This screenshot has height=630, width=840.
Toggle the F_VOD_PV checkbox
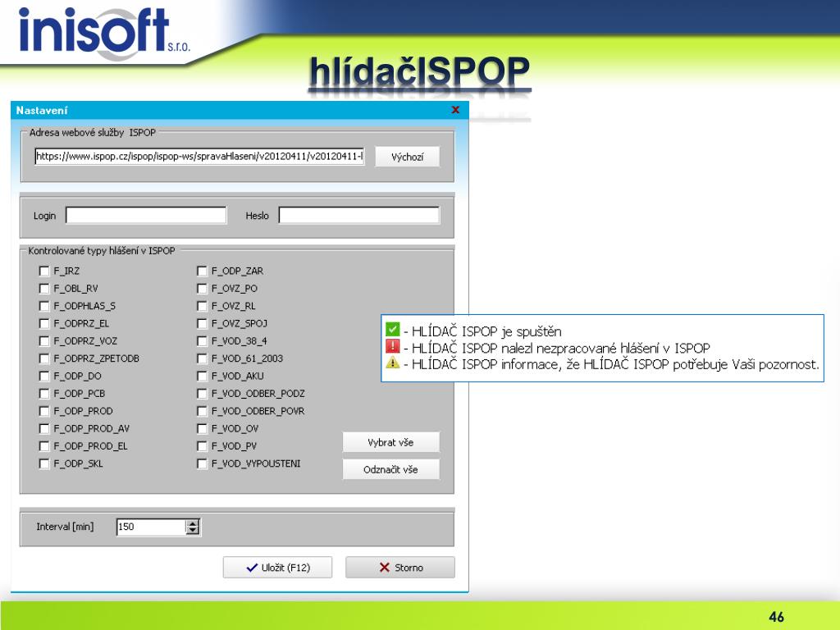point(202,446)
